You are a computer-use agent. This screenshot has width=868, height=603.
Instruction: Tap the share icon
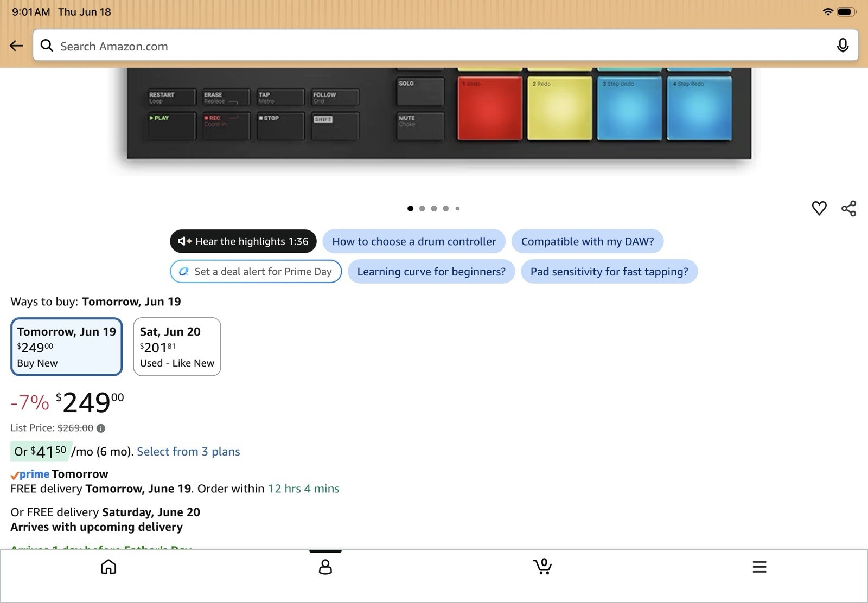point(849,208)
